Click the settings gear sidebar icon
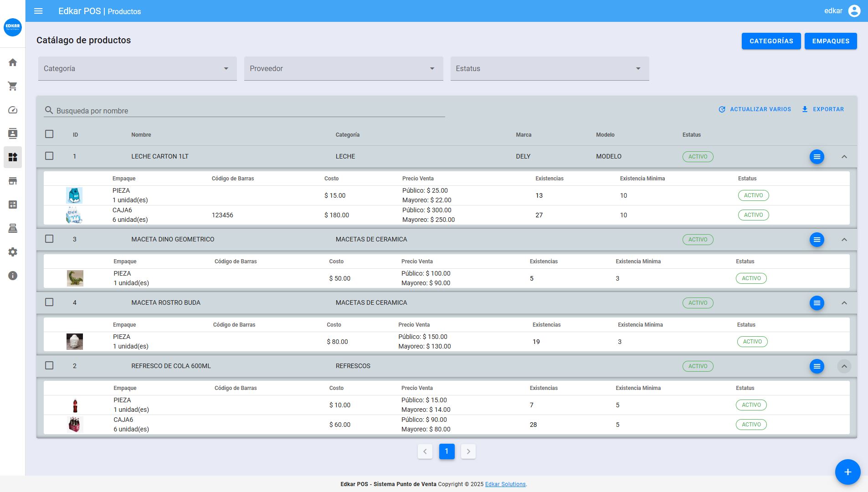Viewport: 868px width, 492px height. tap(13, 252)
